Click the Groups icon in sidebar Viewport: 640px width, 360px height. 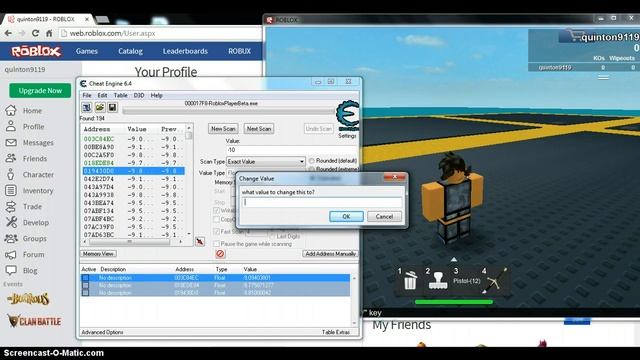11,238
